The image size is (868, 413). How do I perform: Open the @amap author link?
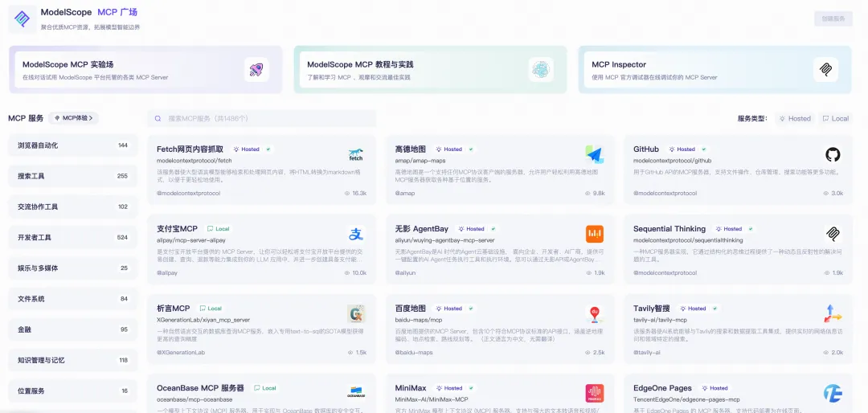[404, 193]
